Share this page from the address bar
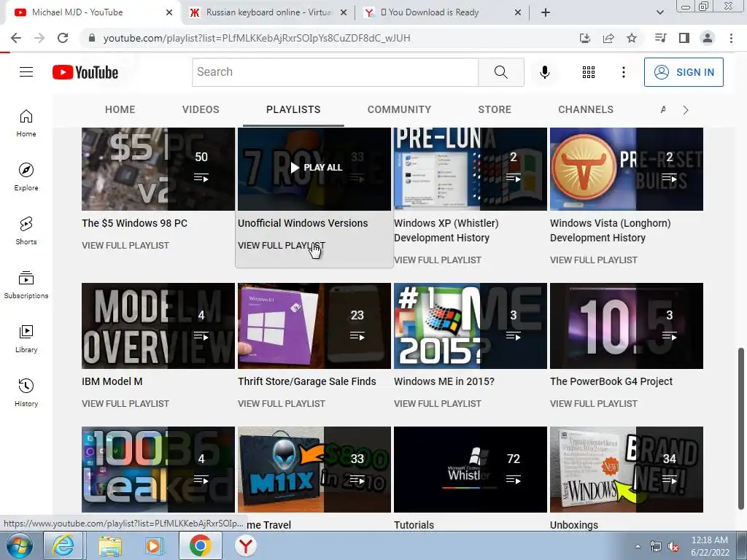The width and height of the screenshot is (747, 560). 608,38
